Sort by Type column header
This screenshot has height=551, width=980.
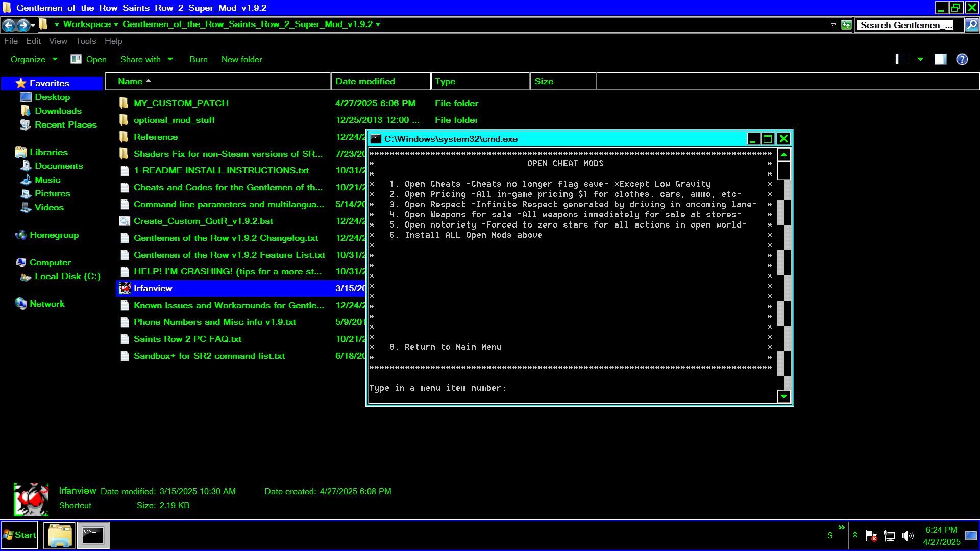(480, 81)
